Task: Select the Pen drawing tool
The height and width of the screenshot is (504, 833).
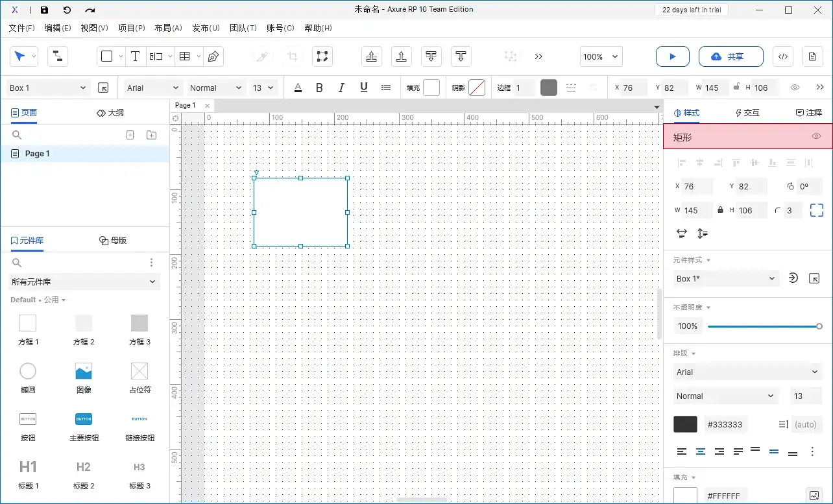Action: [x=213, y=56]
